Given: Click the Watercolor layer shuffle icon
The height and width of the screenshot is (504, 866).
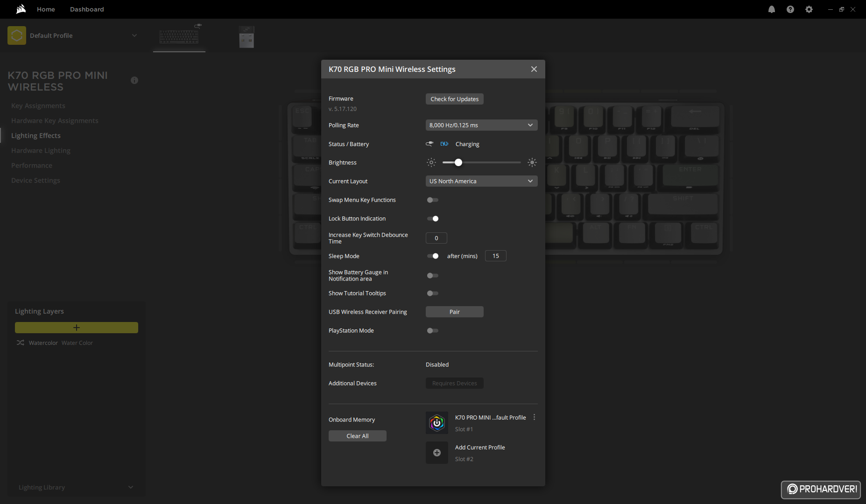Looking at the screenshot, I should tap(21, 343).
